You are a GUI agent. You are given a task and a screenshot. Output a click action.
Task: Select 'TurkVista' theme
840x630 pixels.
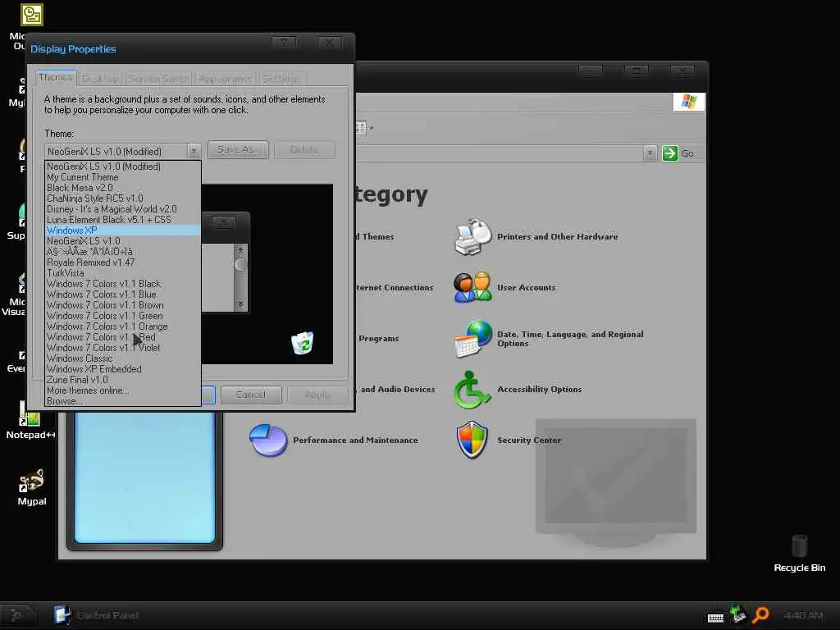123,273
